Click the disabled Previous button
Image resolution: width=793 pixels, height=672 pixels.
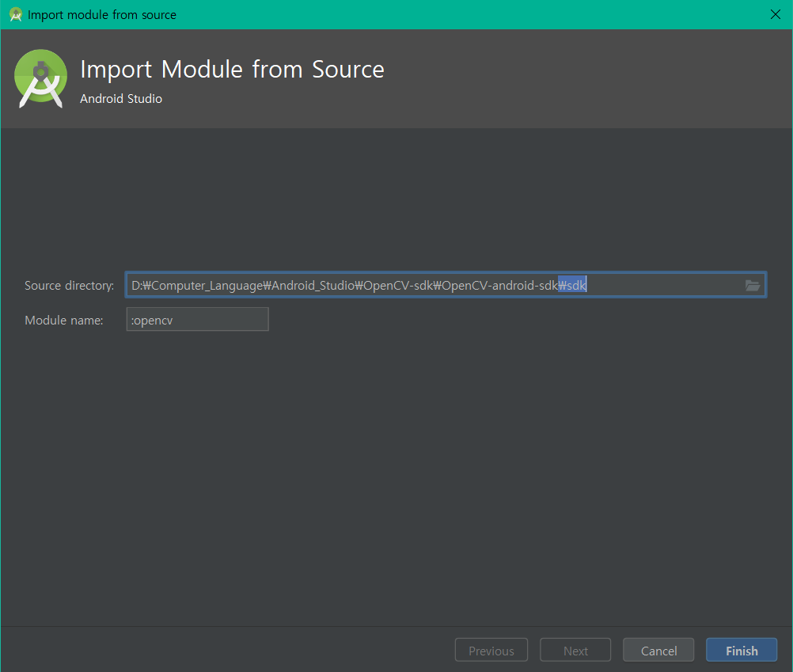pyautogui.click(x=491, y=651)
